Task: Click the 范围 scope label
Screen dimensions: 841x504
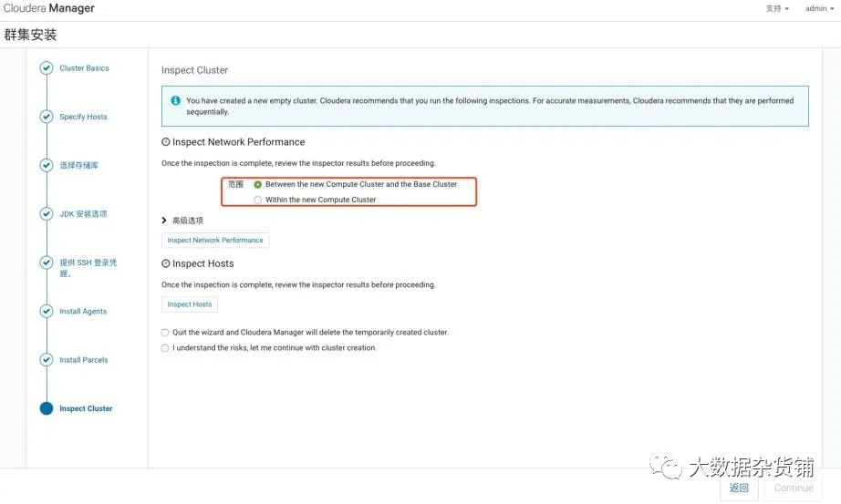Action: tap(235, 184)
